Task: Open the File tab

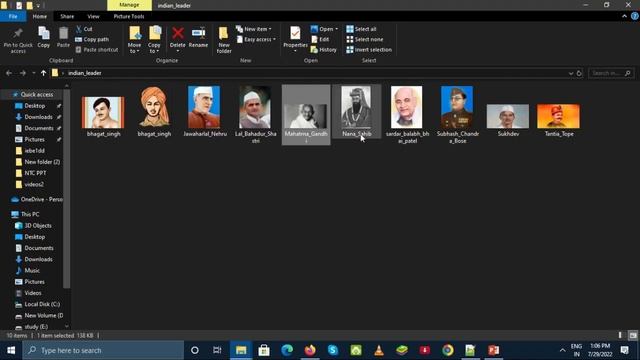Action: click(13, 16)
